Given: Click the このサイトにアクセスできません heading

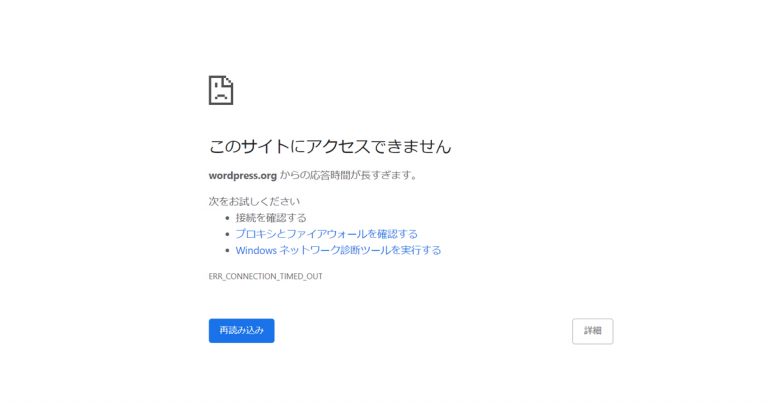Looking at the screenshot, I should [x=330, y=146].
